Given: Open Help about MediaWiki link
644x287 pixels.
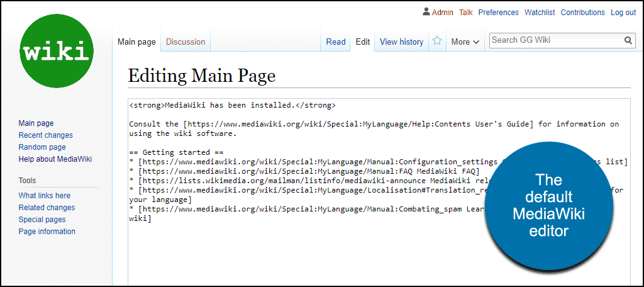Looking at the screenshot, I should tap(55, 159).
